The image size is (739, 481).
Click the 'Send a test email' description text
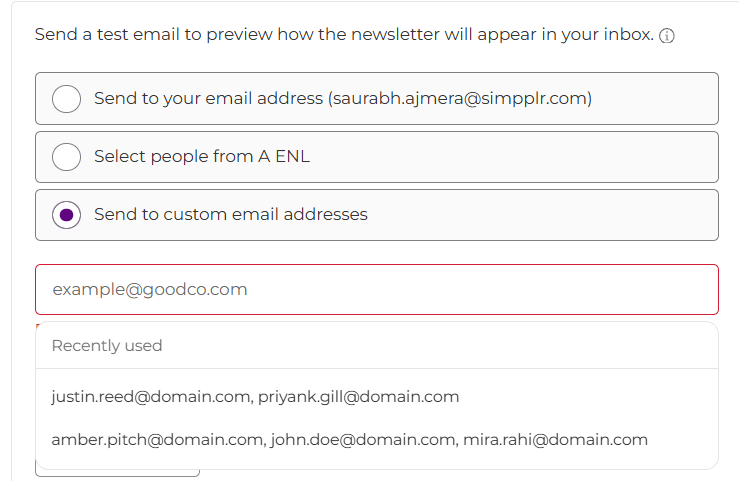344,35
